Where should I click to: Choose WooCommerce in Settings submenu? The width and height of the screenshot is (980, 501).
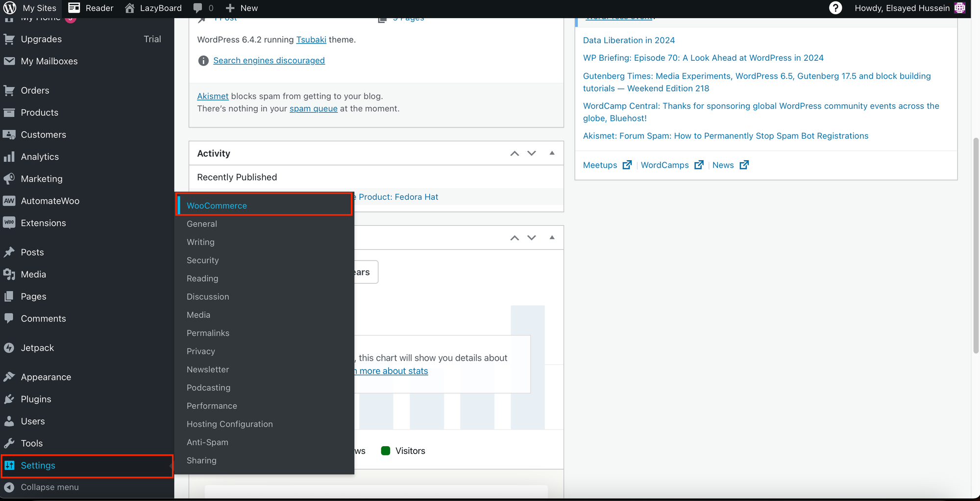(217, 206)
